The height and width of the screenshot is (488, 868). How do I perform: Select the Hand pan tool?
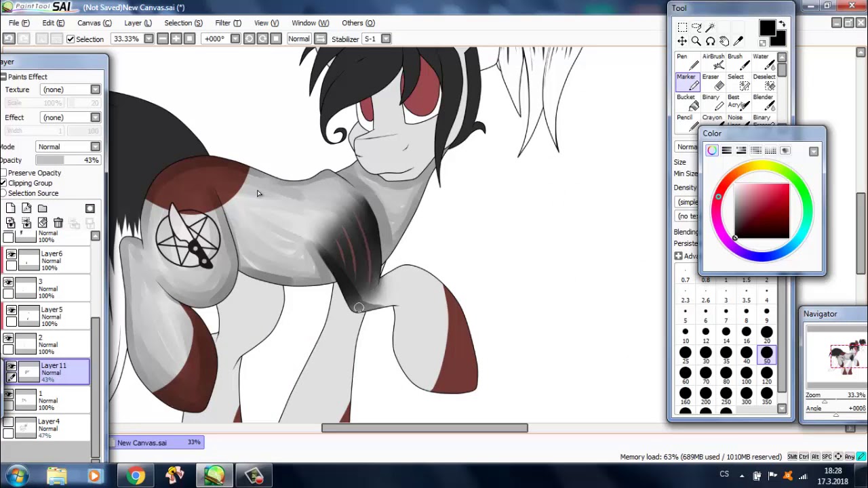click(x=724, y=41)
